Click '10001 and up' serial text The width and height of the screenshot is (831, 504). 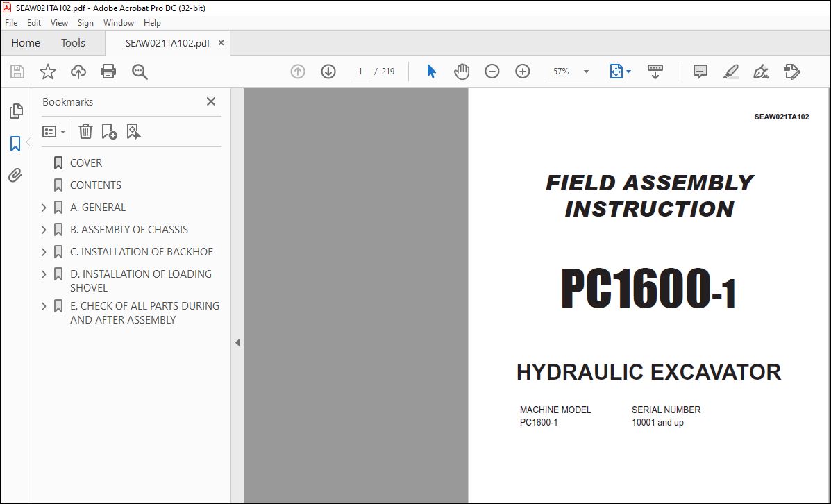657,423
